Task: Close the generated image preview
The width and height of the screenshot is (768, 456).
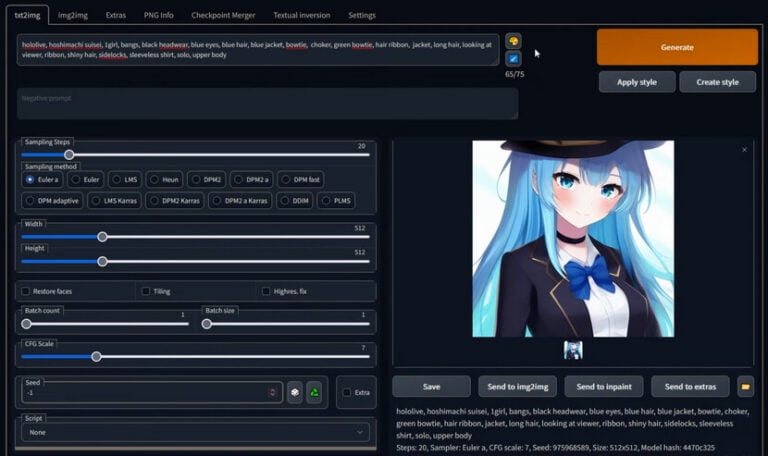Action: click(744, 150)
